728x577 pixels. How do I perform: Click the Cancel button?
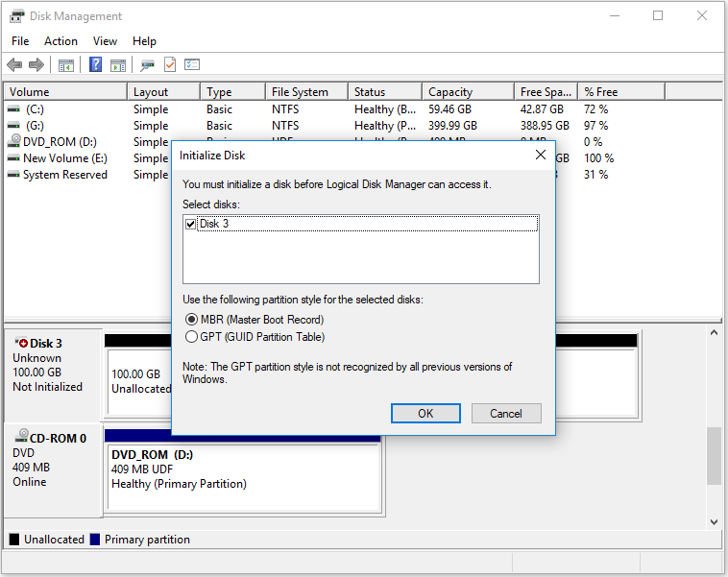tap(506, 413)
